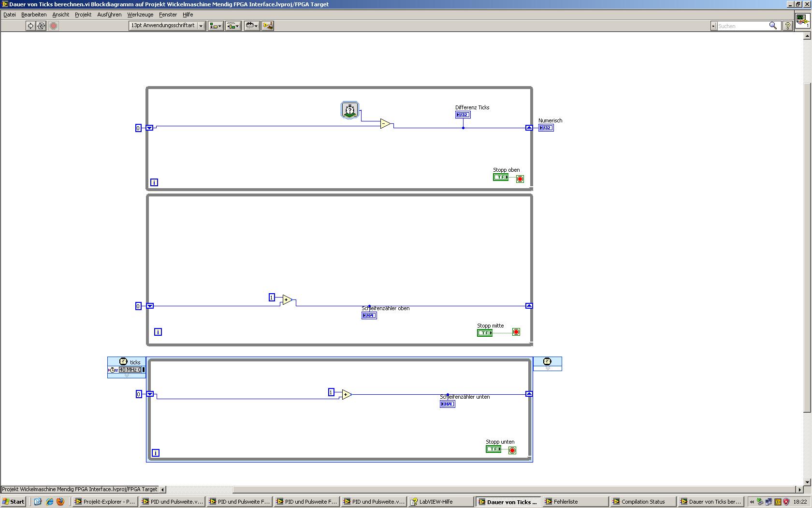Viewport: 812px width, 508px height.
Task: Click the vertical scrollbar down arrow
Action: pyautogui.click(x=807, y=482)
